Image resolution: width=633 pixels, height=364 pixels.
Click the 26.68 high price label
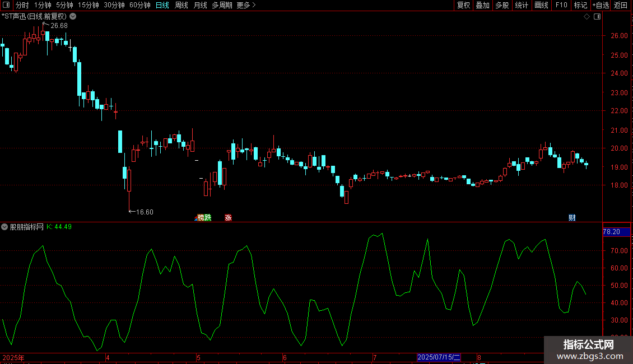[59, 26]
